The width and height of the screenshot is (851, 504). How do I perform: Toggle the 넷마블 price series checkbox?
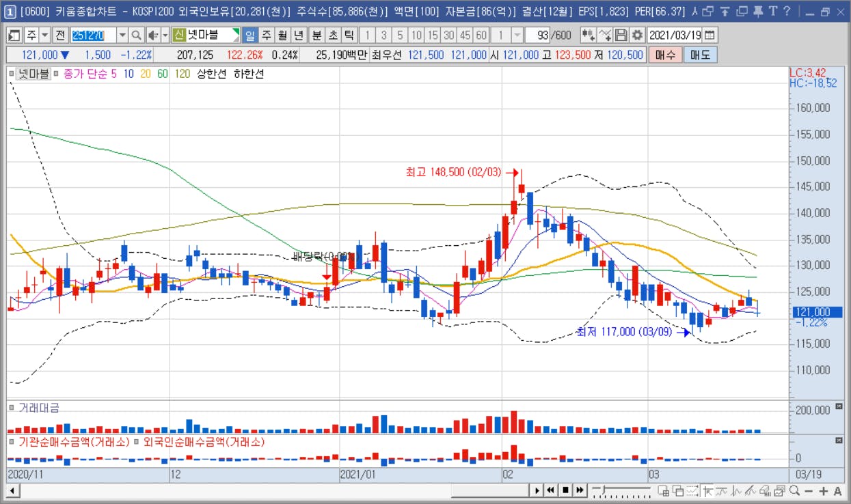click(x=12, y=73)
